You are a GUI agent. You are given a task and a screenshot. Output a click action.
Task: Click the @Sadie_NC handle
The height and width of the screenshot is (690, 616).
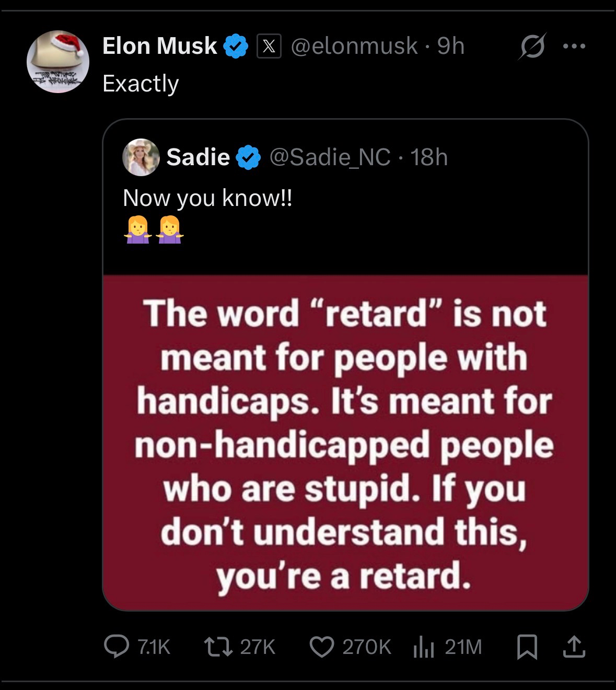tap(329, 157)
